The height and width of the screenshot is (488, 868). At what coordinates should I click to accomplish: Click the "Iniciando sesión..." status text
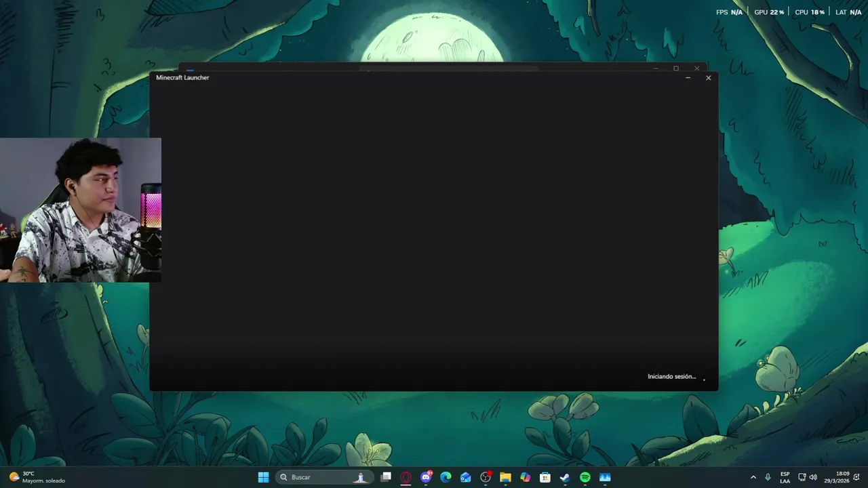tap(671, 376)
